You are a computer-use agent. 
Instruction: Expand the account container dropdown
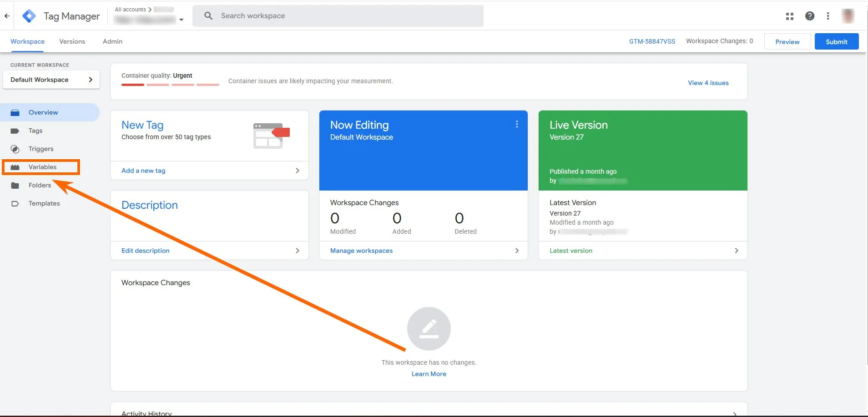point(181,20)
